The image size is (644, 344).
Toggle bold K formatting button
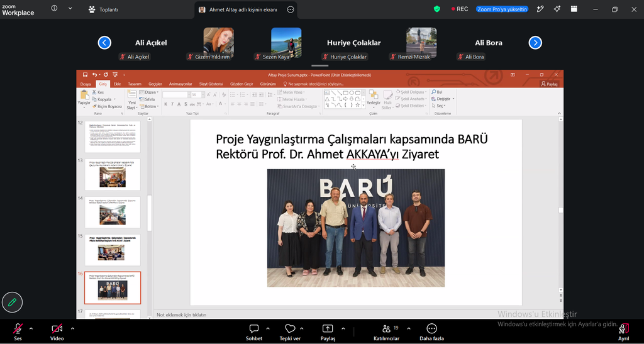pyautogui.click(x=166, y=105)
